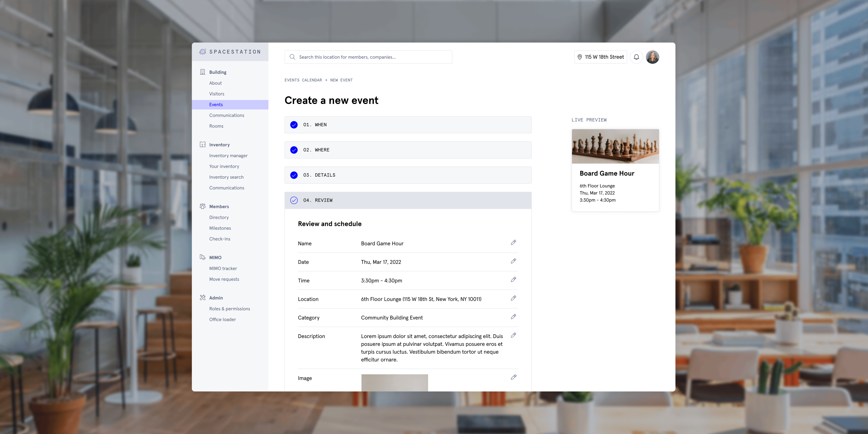
Task: Open the user profile avatar
Action: pyautogui.click(x=652, y=57)
